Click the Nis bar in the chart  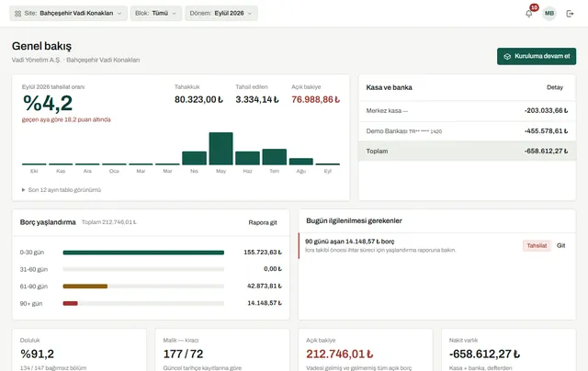(x=194, y=158)
